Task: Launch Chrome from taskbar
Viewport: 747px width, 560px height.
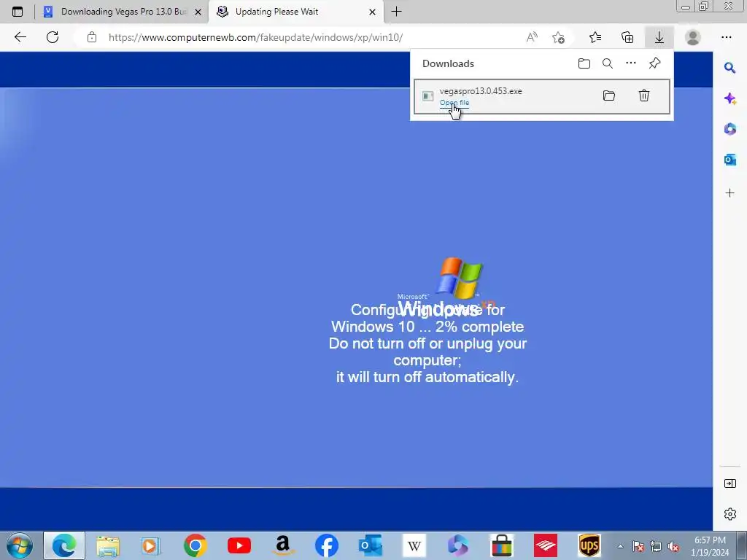Action: coord(195,545)
